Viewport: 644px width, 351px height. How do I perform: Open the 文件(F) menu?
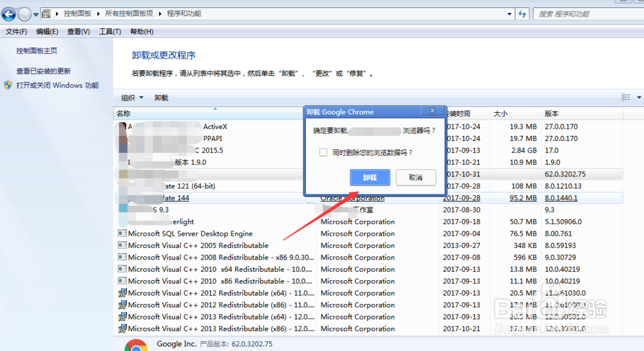(16, 32)
